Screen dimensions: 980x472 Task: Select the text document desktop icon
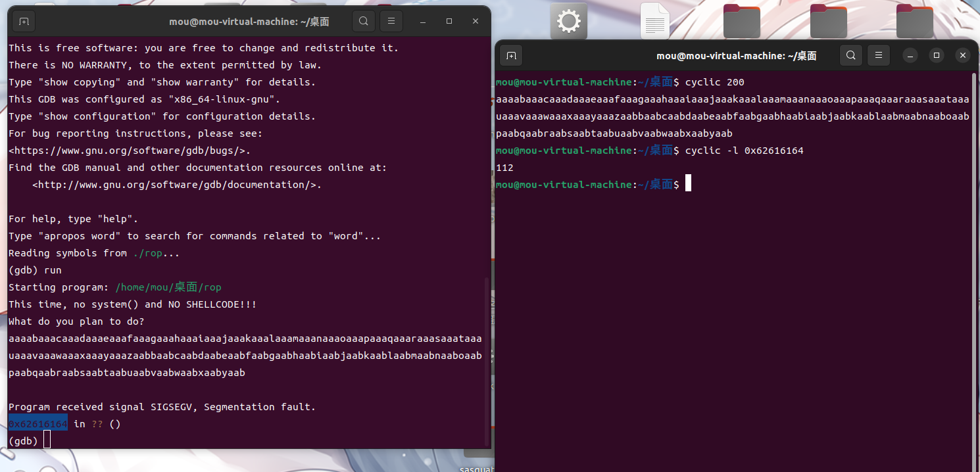coord(654,21)
